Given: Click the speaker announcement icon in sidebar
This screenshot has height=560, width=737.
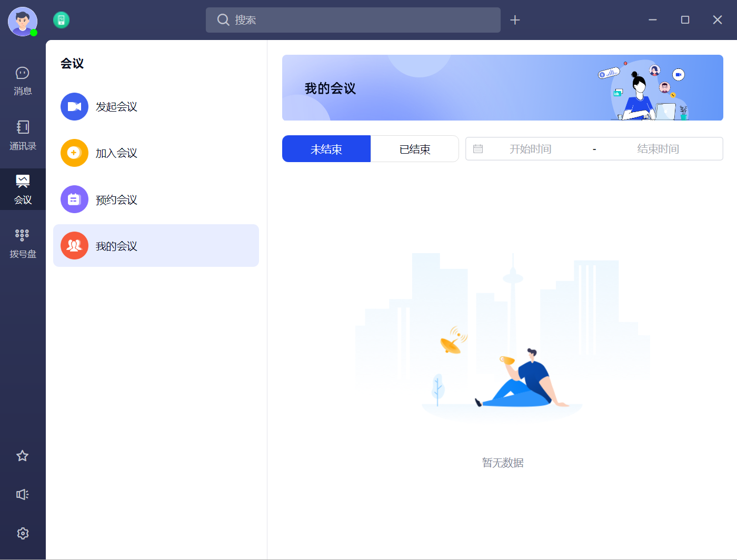Looking at the screenshot, I should [x=22, y=494].
